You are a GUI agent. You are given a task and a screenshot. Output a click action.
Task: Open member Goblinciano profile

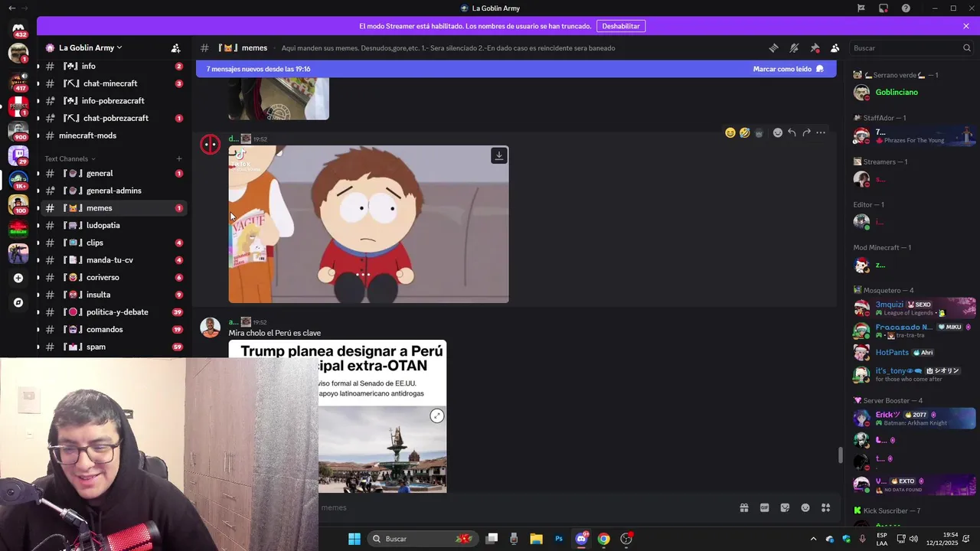point(913,93)
